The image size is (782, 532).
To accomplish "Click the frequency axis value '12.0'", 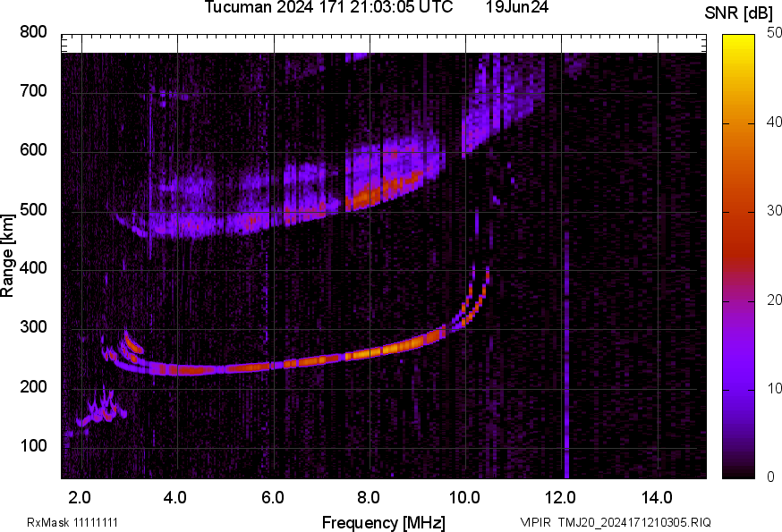I will pyautogui.click(x=561, y=498).
